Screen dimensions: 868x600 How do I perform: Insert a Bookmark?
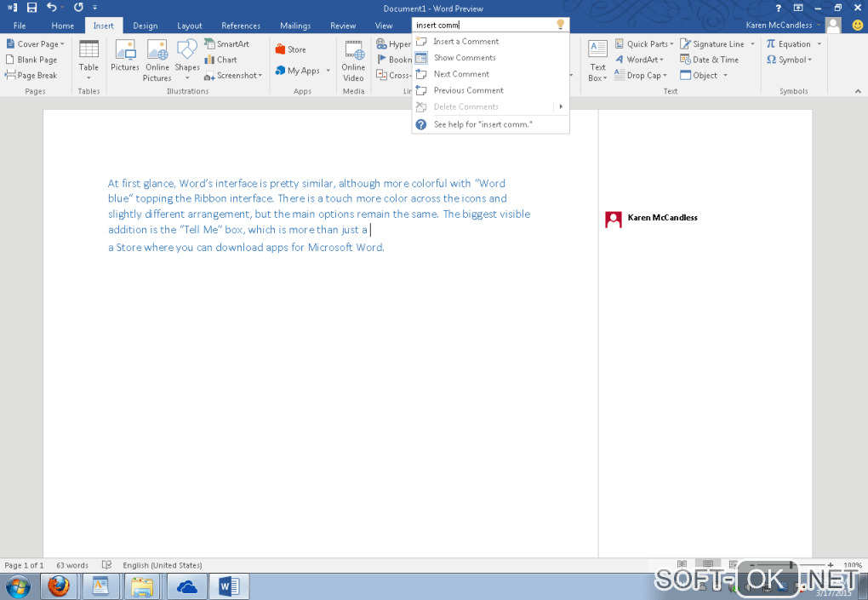394,60
